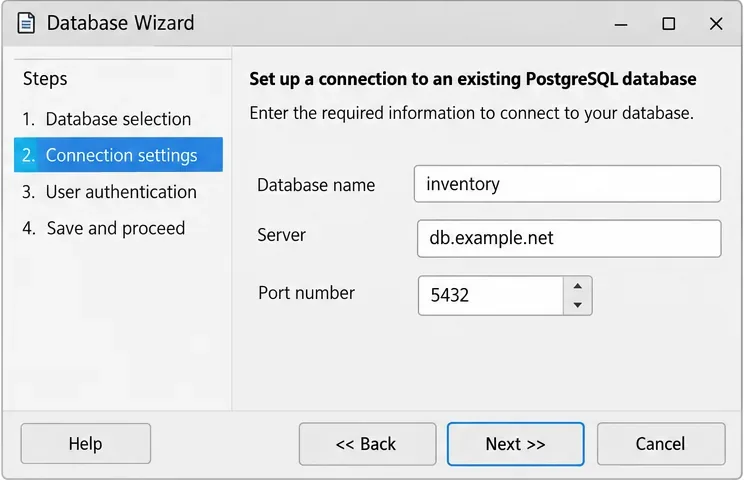Image resolution: width=744 pixels, height=480 pixels.
Task: Maximize the Database Wizard window
Action: 669,24
